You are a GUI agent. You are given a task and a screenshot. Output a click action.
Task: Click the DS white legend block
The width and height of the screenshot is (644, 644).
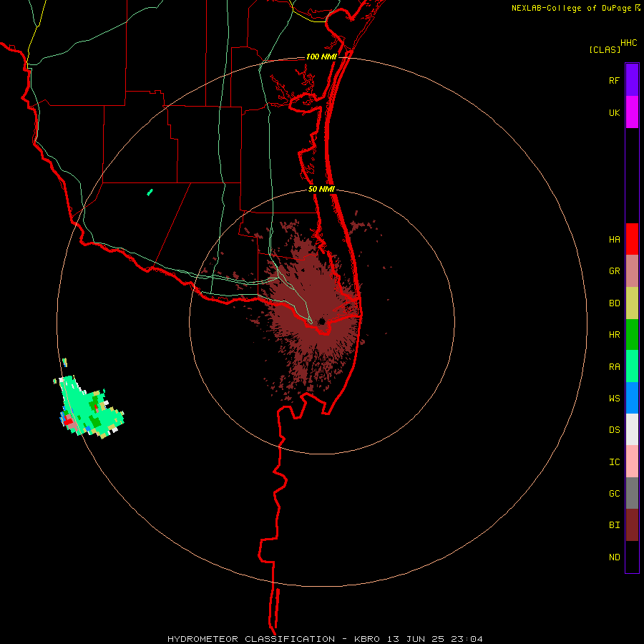tap(632, 429)
